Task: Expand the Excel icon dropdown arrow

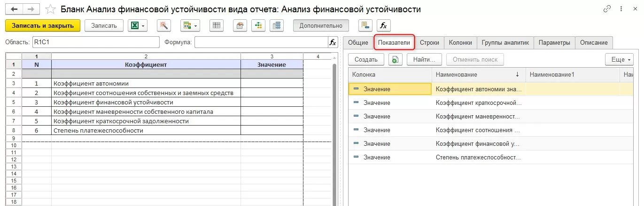Action: pyautogui.click(x=143, y=25)
